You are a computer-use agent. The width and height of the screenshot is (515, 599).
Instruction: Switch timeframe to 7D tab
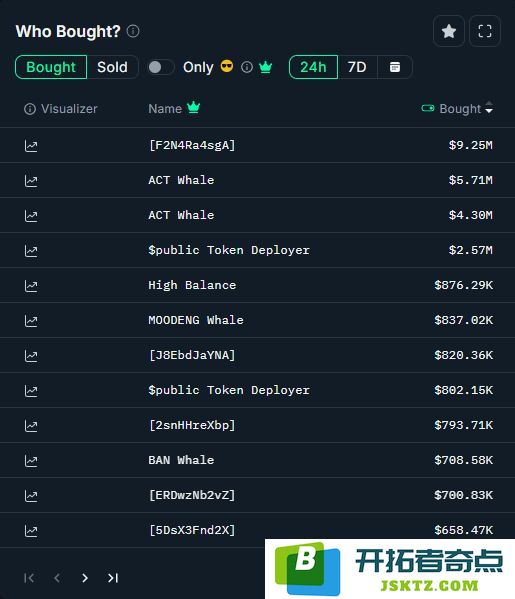(x=357, y=67)
